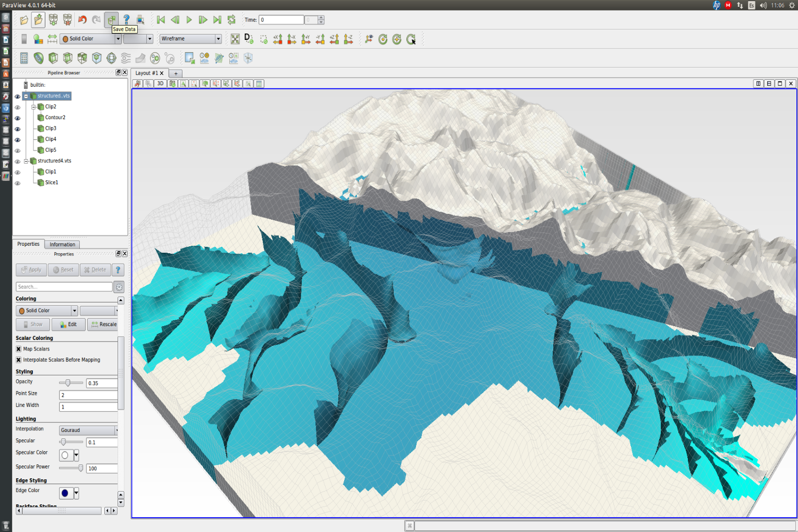
Task: Click the Rescale to Data Range icon
Action: pyautogui.click(x=52, y=39)
